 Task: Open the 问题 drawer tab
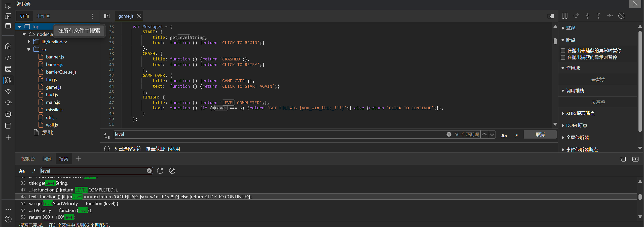[x=47, y=159]
